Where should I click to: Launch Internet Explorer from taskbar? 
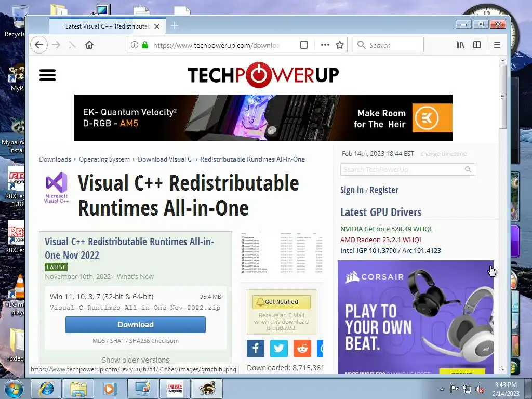click(46, 389)
